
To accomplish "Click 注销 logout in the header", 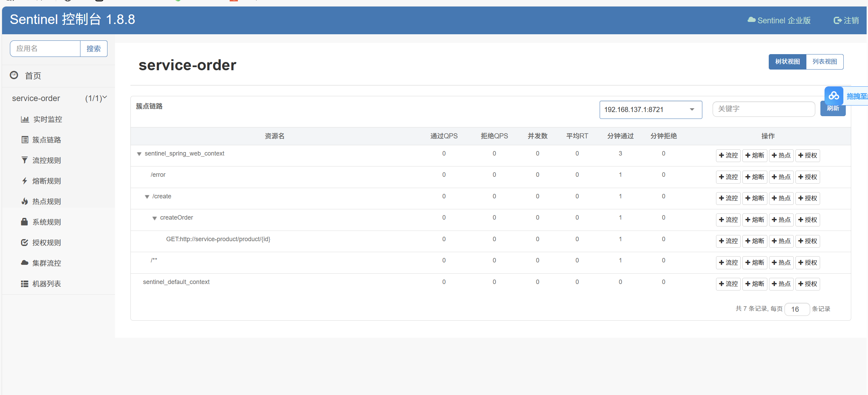I will (x=846, y=21).
